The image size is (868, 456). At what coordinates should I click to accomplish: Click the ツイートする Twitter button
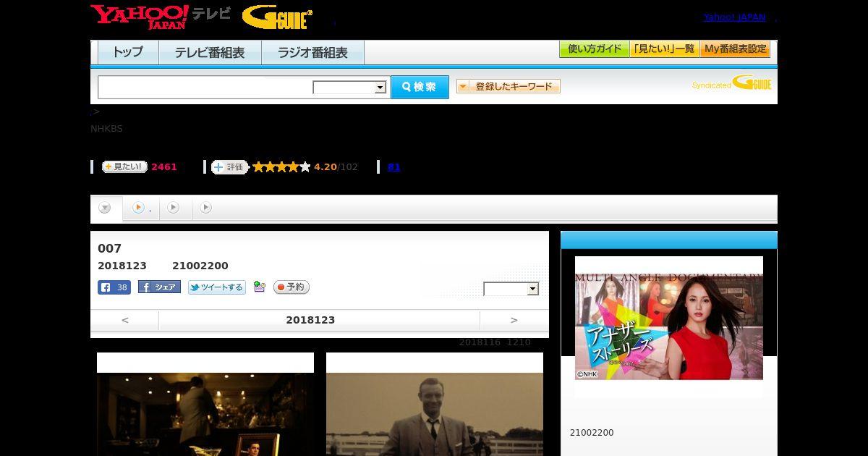pos(217,287)
